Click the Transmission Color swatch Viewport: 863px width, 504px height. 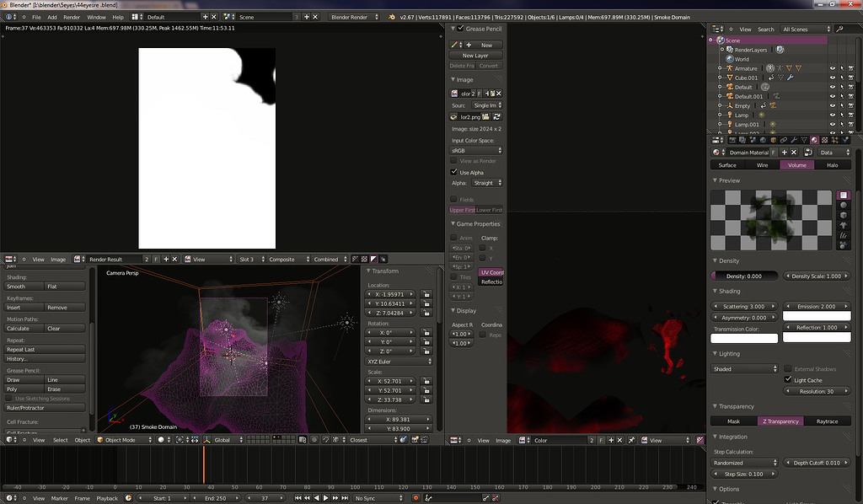point(744,338)
